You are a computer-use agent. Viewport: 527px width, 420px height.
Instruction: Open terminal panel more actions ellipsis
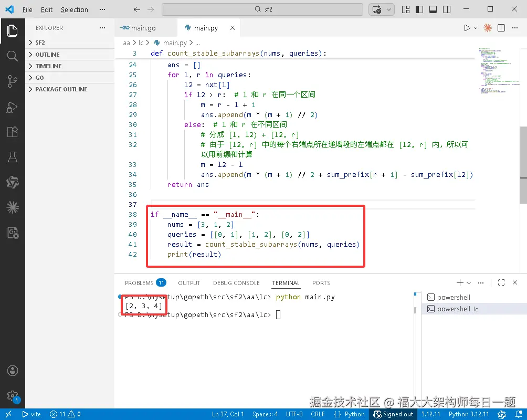pyautogui.click(x=481, y=283)
